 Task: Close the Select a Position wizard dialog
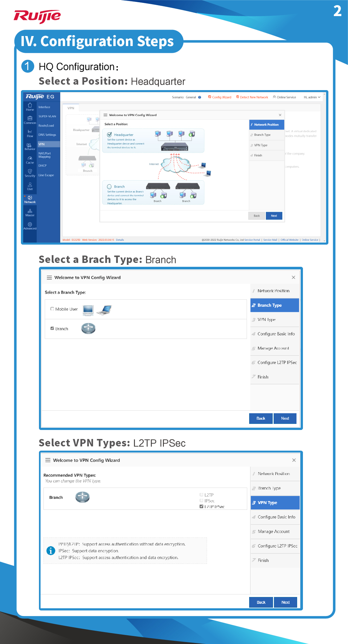tap(280, 115)
